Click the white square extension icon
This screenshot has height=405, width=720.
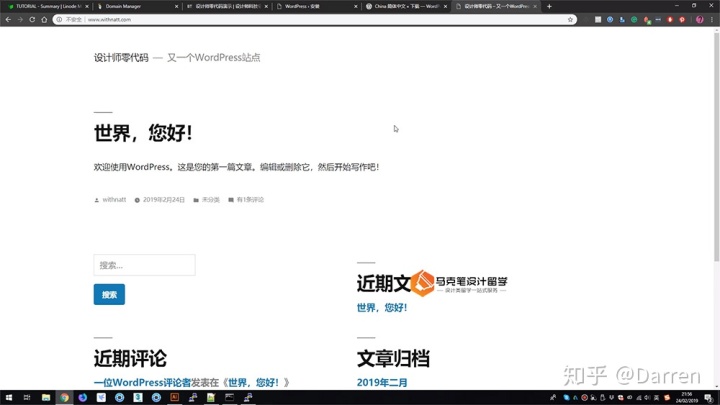coord(598,19)
